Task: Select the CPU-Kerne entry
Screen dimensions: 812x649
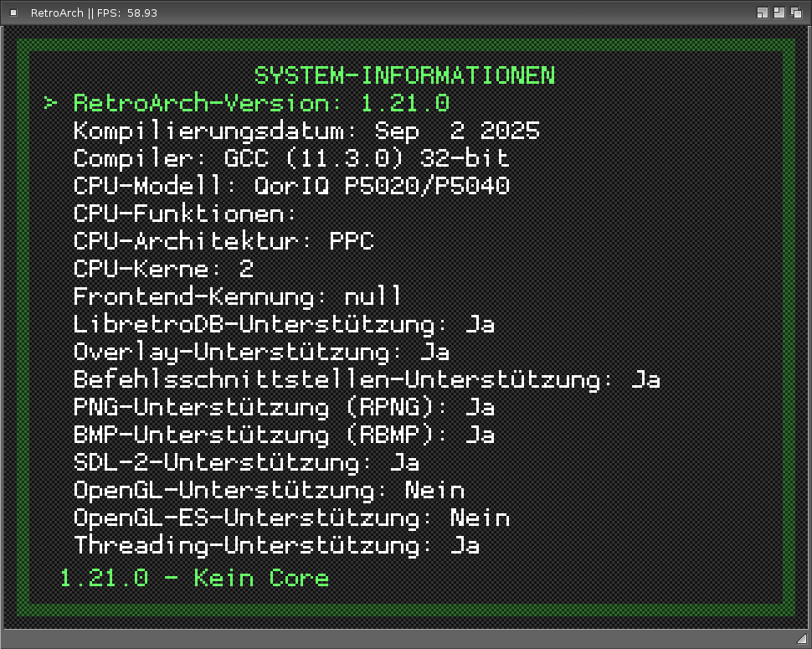Action: [163, 269]
